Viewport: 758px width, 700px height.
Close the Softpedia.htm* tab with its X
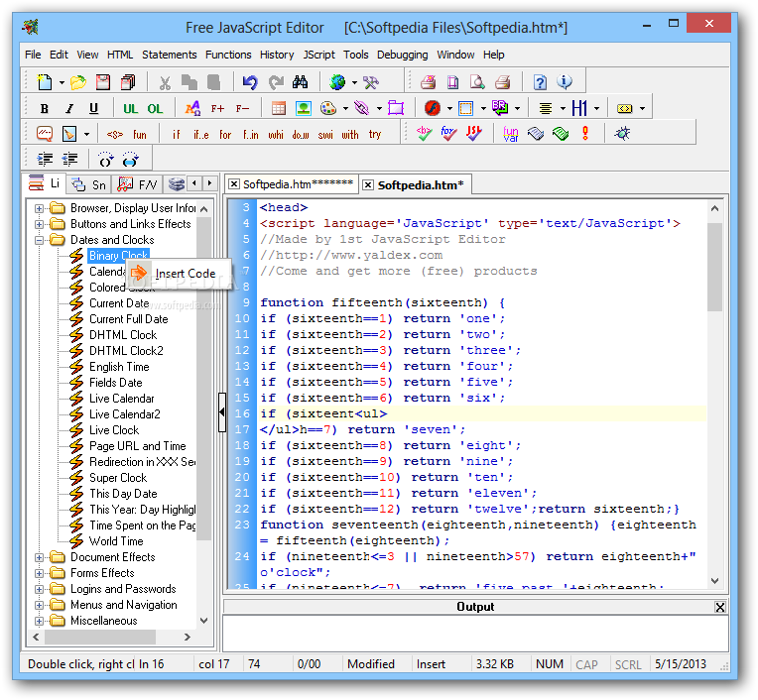pos(368,185)
